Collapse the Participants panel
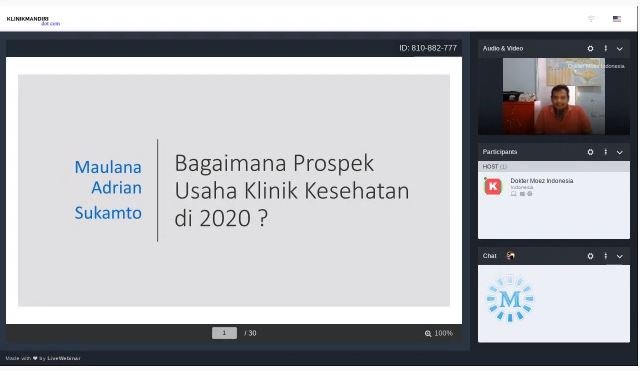The image size is (640, 371). pyautogui.click(x=620, y=152)
